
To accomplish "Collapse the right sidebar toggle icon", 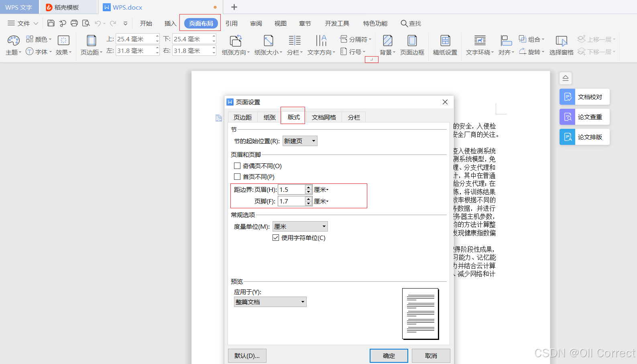I will pos(565,78).
